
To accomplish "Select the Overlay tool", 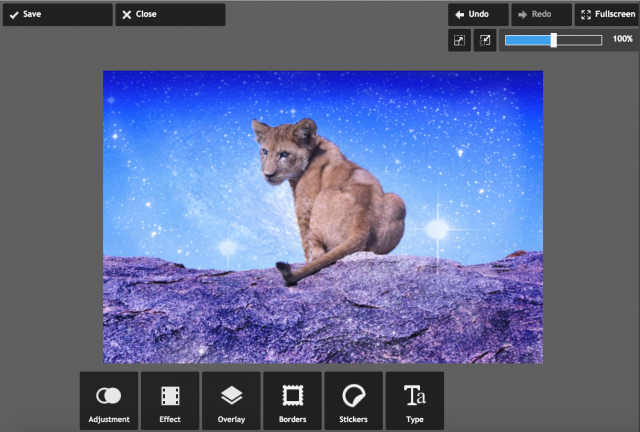I will pos(231,401).
